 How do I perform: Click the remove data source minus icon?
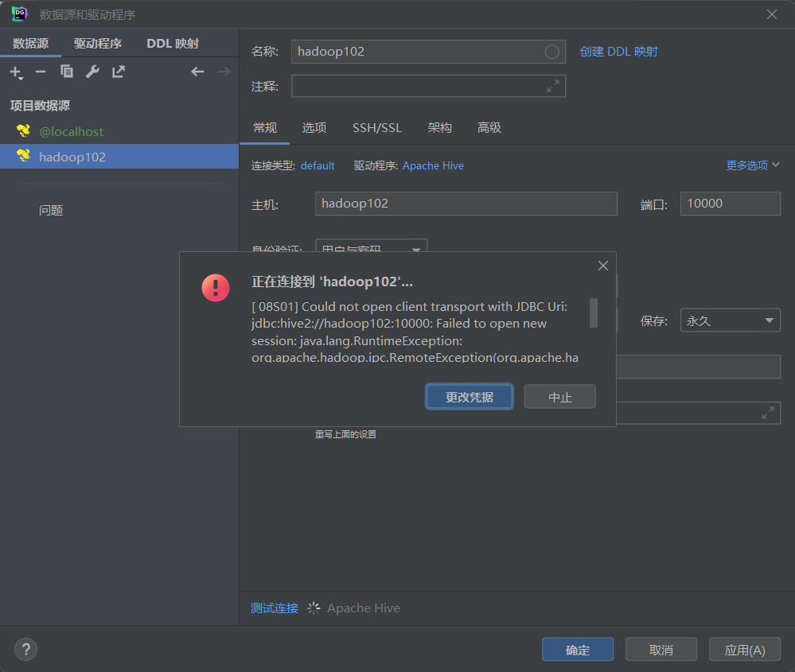(x=41, y=72)
